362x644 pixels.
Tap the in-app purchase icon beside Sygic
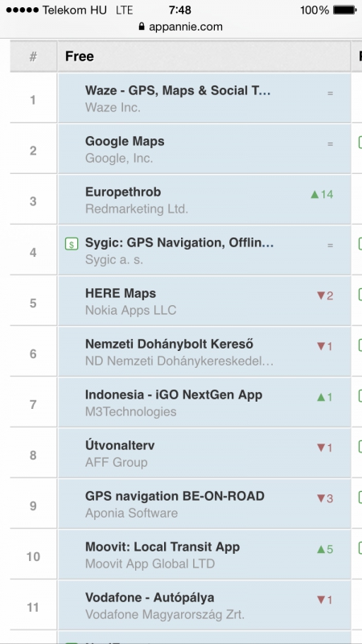(72, 245)
